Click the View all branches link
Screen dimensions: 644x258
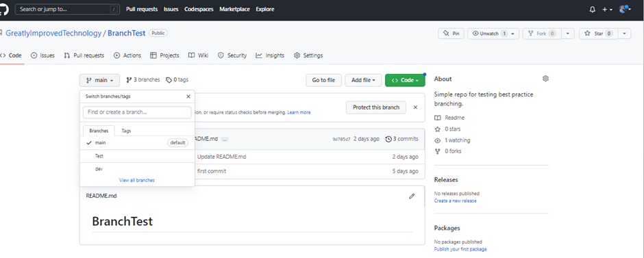137,180
